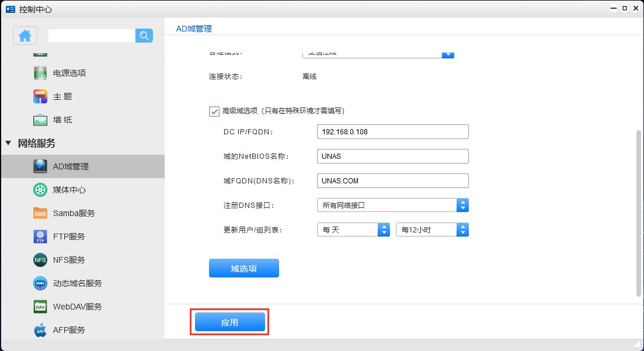Open Samba服务 SMB icon
Image resolution: width=644 pixels, height=351 pixels.
(x=40, y=213)
